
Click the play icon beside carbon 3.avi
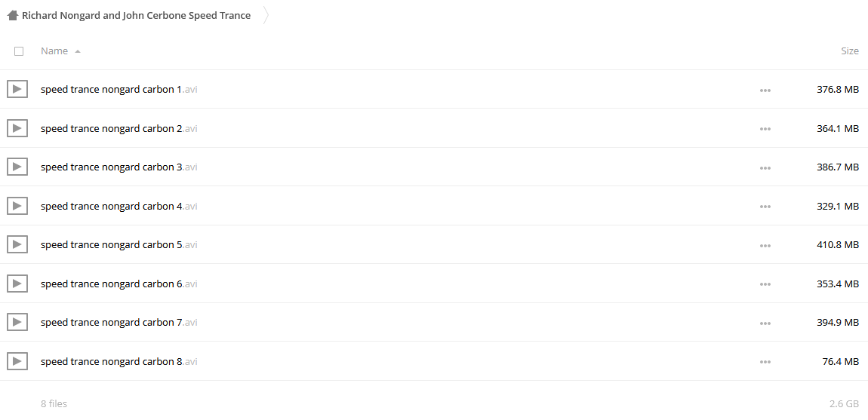coord(17,167)
